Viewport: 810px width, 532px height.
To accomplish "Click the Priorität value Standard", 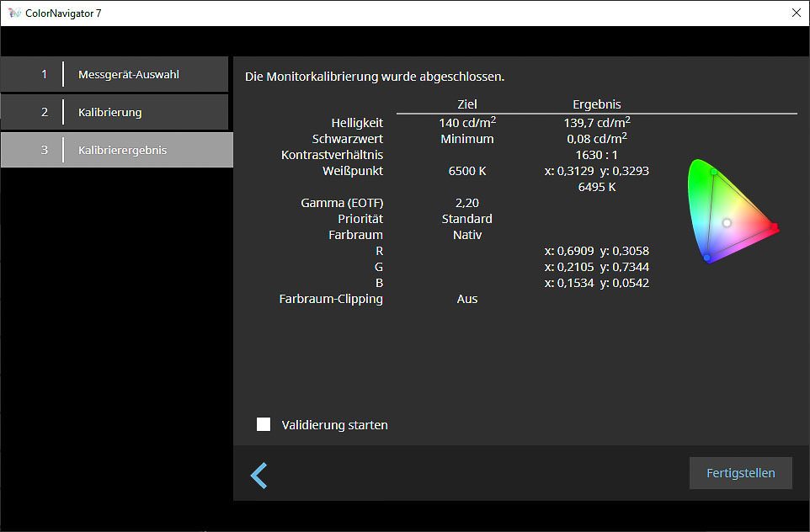I will pos(467,219).
